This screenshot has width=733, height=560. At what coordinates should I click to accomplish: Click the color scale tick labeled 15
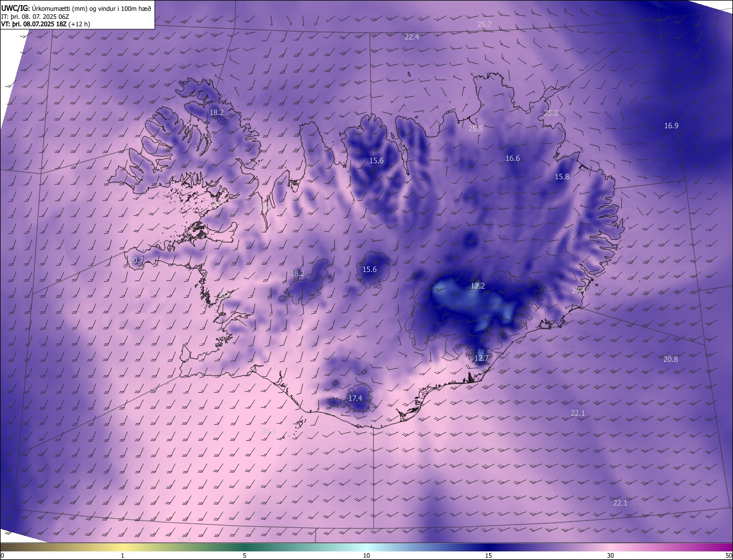pyautogui.click(x=488, y=555)
